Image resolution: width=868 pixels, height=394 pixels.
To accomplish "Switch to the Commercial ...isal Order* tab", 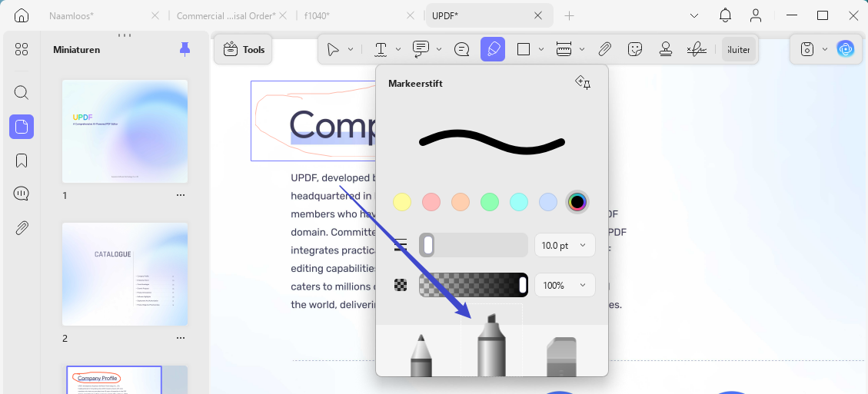I will pyautogui.click(x=226, y=15).
